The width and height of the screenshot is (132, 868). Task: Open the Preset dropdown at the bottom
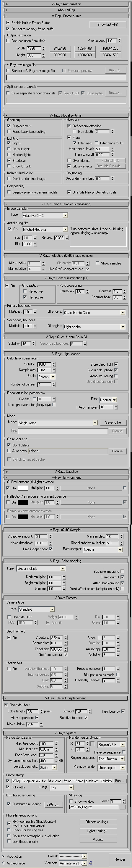tap(73, 856)
